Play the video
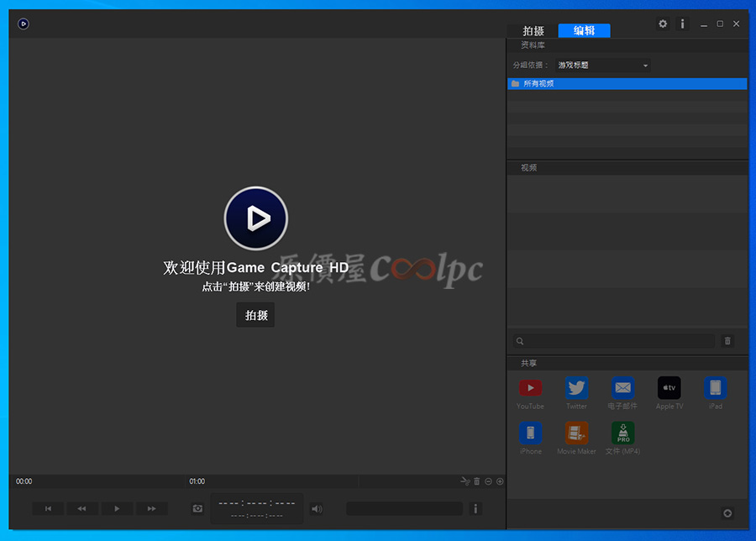Image resolution: width=756 pixels, height=541 pixels. [117, 509]
